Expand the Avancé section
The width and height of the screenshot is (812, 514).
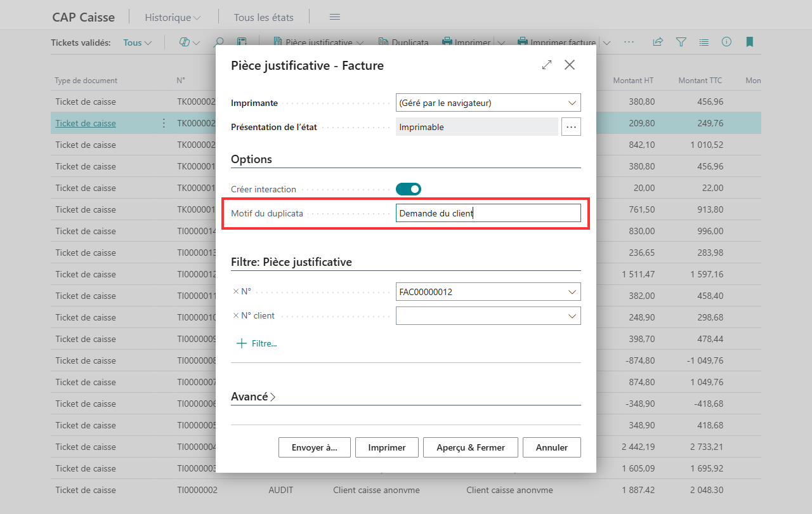[253, 397]
